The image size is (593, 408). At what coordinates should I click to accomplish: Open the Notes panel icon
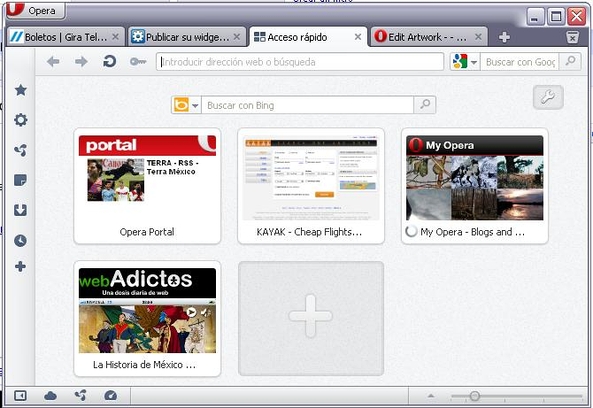tap(20, 180)
